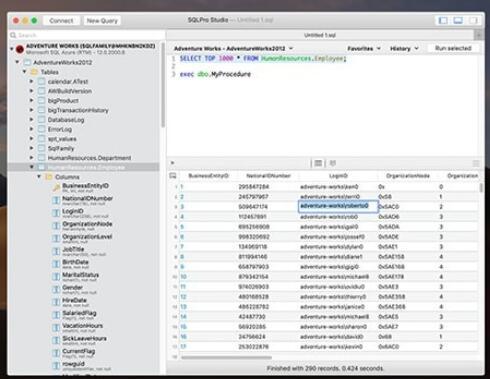
Task: Collapse the Tables folder
Action: click(x=24, y=72)
